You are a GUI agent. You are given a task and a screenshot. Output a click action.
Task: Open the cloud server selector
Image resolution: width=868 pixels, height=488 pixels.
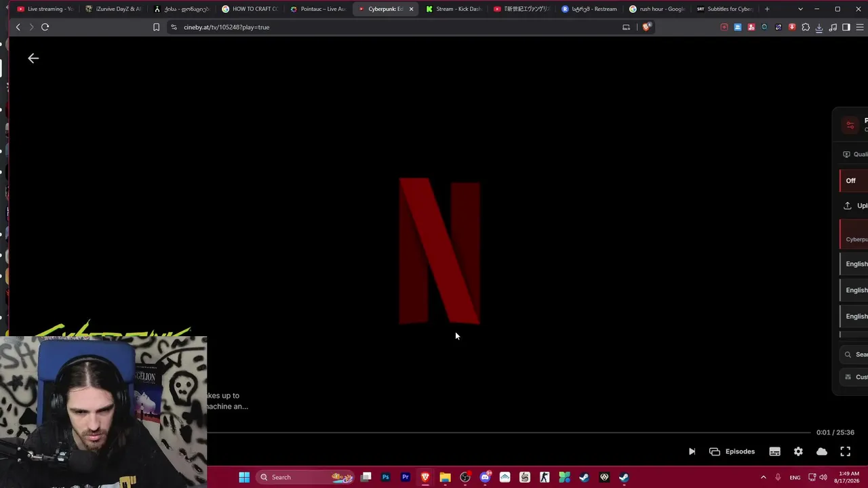click(x=822, y=451)
